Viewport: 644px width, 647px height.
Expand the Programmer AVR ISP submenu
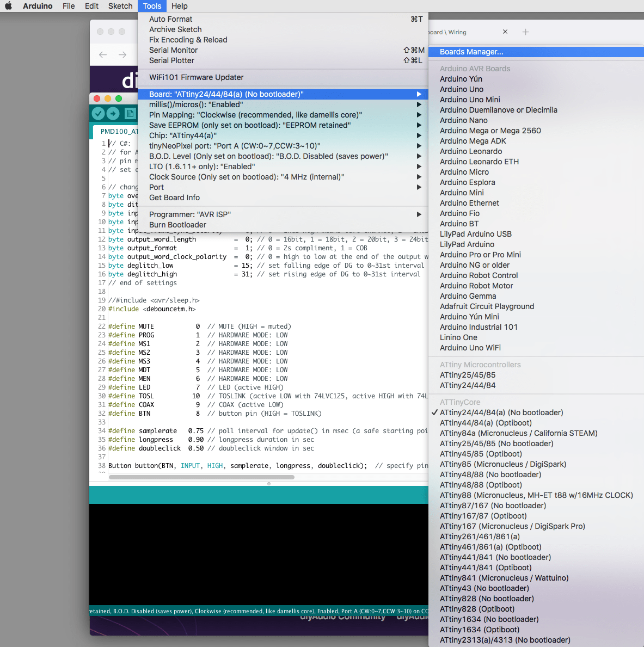coord(283,214)
